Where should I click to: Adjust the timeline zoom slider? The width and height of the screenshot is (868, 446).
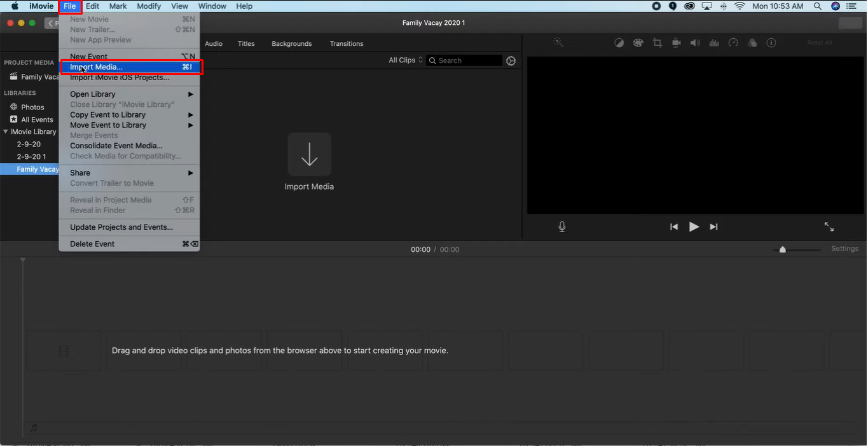click(x=782, y=249)
